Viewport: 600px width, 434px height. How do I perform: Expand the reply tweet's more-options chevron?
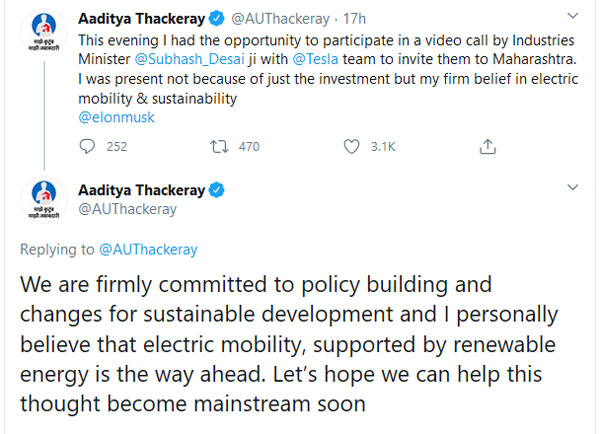point(571,188)
